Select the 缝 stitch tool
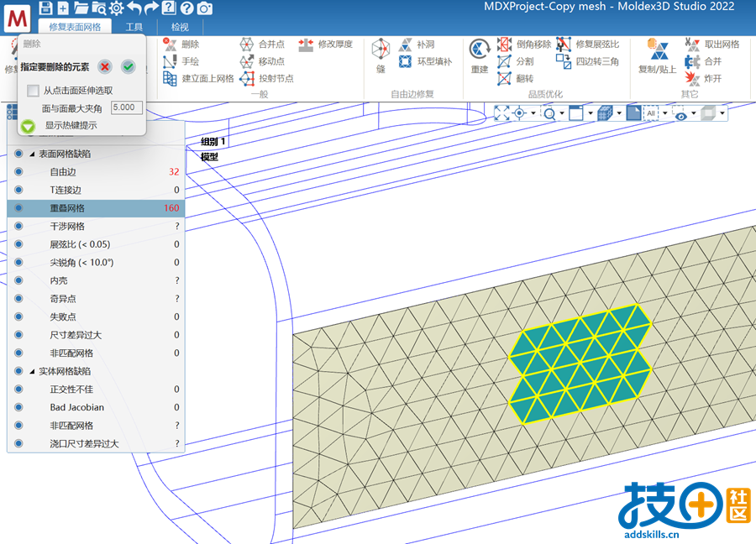This screenshot has height=544, width=756. [381, 56]
